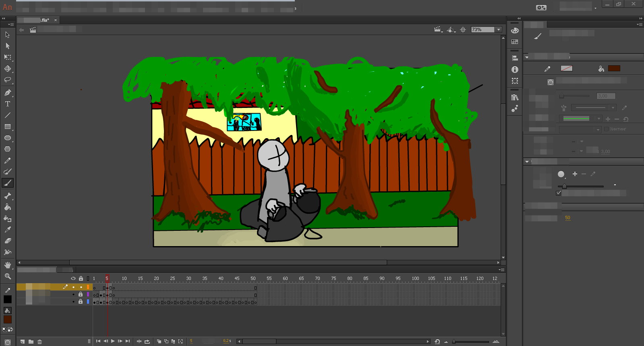Step forward one frame

[x=120, y=341]
